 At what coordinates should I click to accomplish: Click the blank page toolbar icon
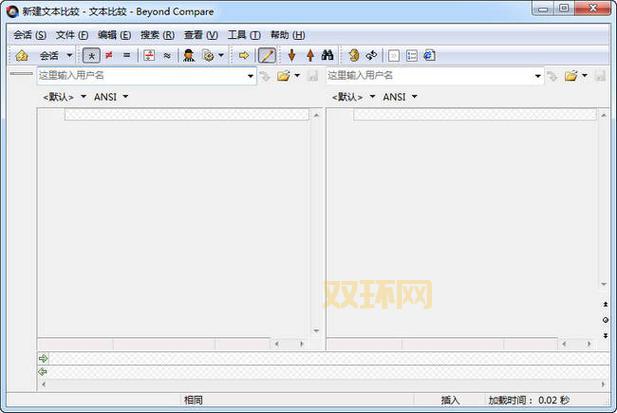(393, 56)
